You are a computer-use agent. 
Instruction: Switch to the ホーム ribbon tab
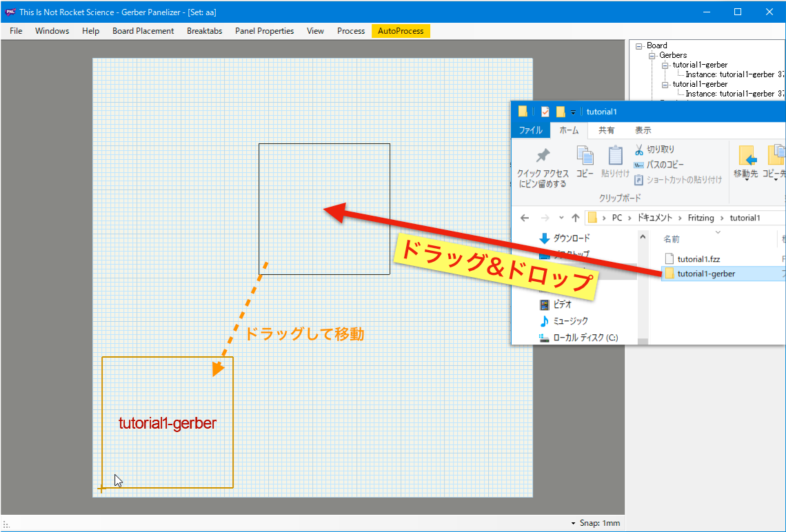(569, 130)
